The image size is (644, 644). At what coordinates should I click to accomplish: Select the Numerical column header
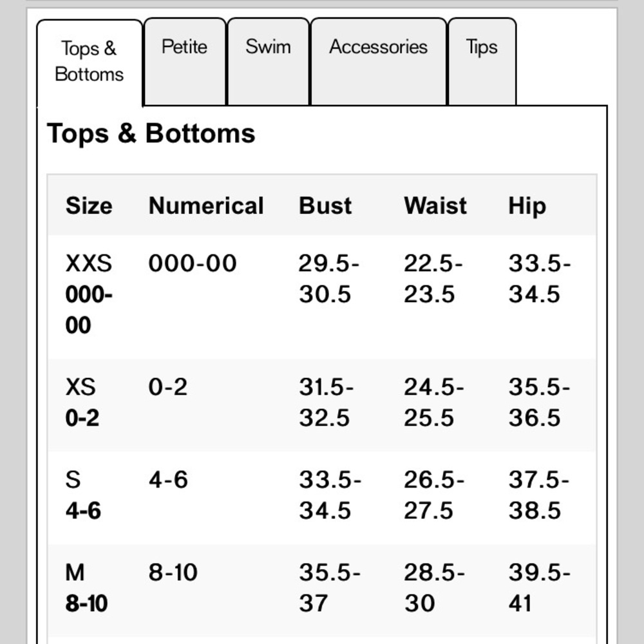(x=206, y=205)
